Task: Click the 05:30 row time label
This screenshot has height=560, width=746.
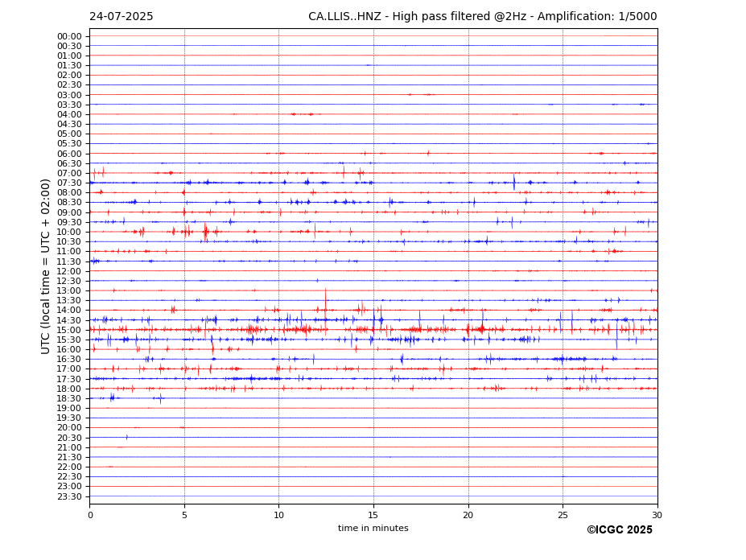Action: (x=69, y=144)
